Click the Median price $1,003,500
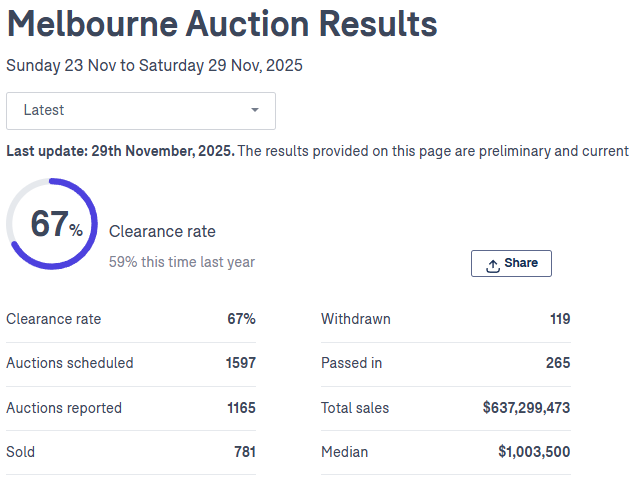The image size is (630, 479). (x=534, y=452)
